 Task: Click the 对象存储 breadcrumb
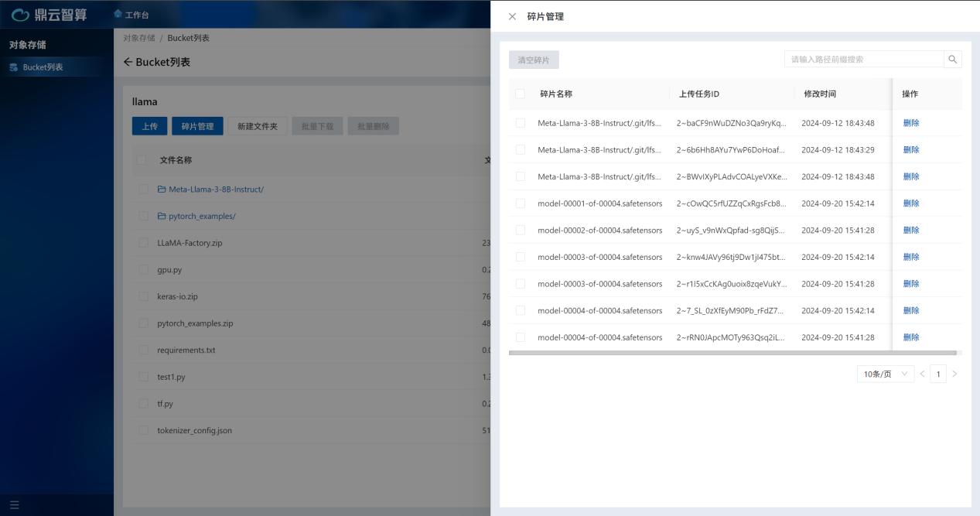pos(138,38)
